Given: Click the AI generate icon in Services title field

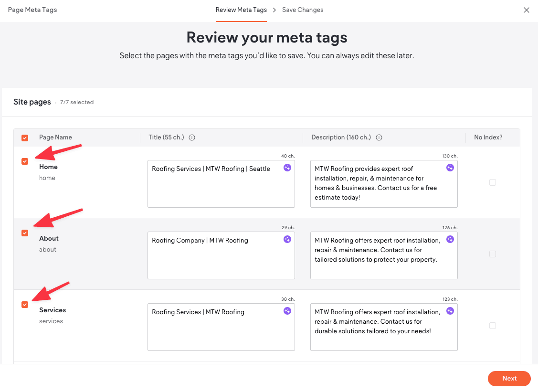Looking at the screenshot, I should [x=287, y=311].
